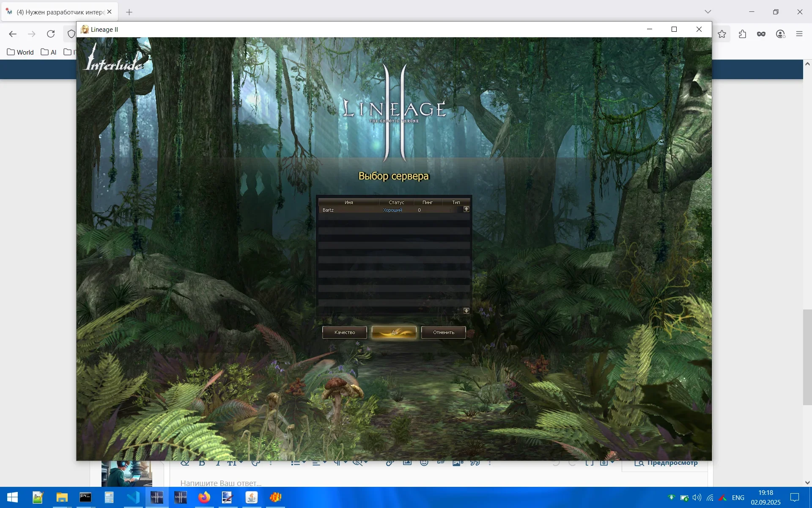Screen dimensions: 812x508
Task: Open the Wi-Fi network tray icon
Action: (x=710, y=497)
